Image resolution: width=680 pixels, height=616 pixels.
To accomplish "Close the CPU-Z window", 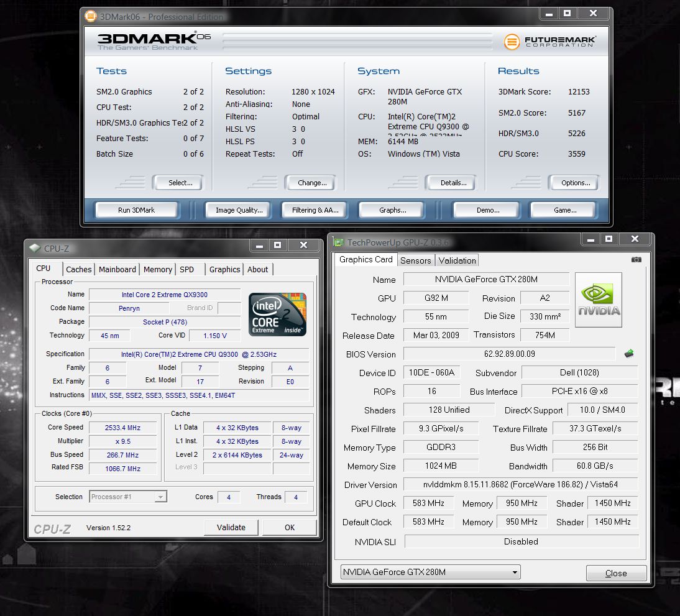I will pos(303,246).
